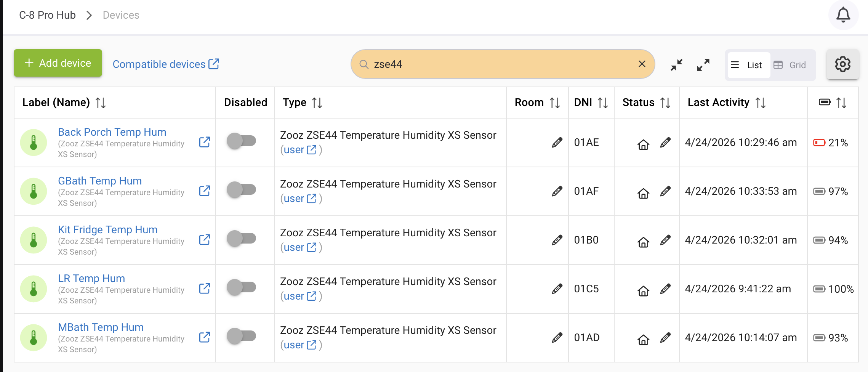Click the thermometer icon for MBath Temp Hum
Screen dimensions: 868x372
[34, 338]
